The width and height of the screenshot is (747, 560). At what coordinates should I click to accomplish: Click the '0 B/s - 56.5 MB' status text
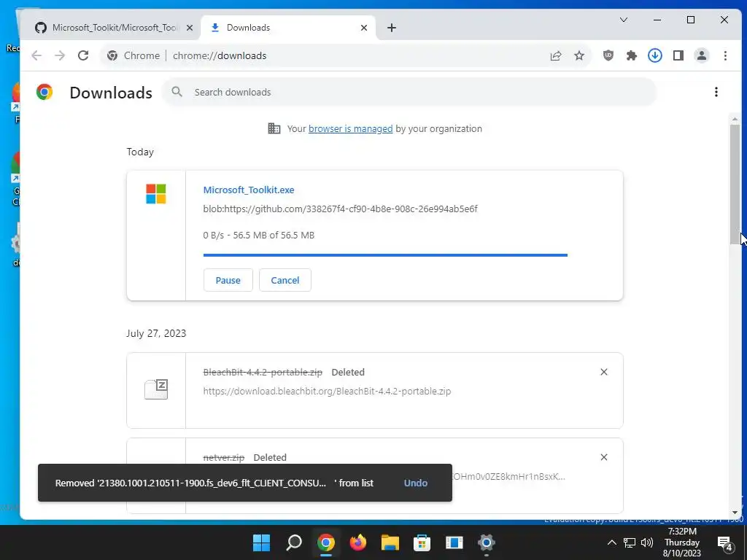(259, 236)
